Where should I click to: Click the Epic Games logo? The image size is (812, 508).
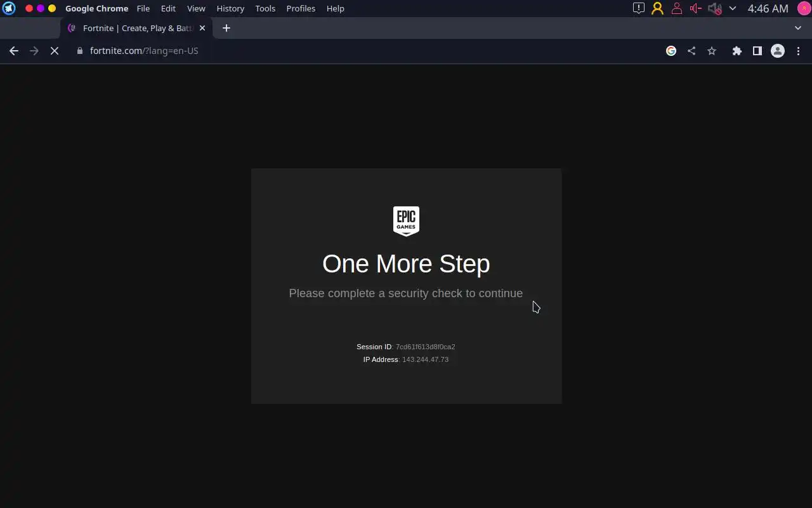(x=406, y=221)
